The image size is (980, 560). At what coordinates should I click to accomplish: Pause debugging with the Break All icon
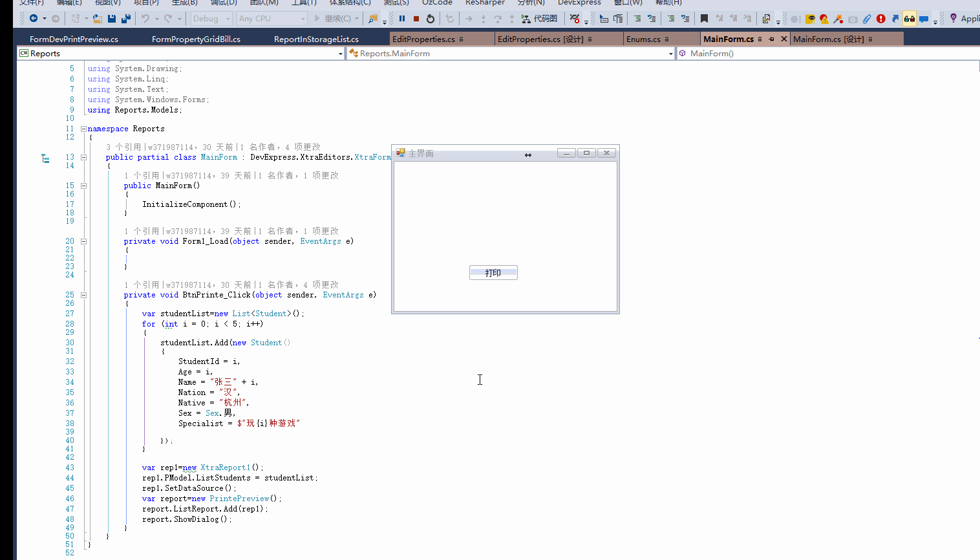pos(402,19)
